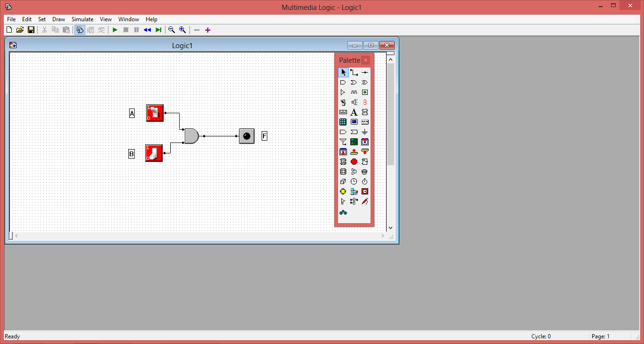Screen dimensions: 644x344
Task: Pick the Buzzer/speaker device icon
Action: tap(354, 102)
